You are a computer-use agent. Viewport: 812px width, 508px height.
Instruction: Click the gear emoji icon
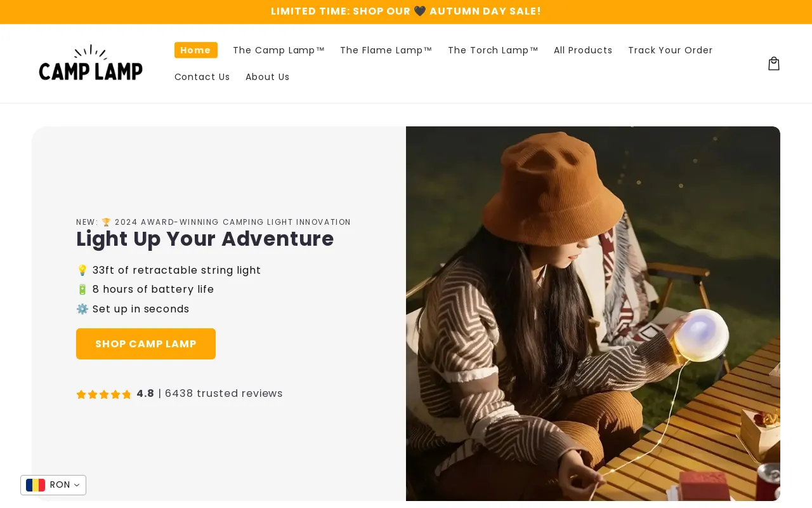click(x=82, y=309)
